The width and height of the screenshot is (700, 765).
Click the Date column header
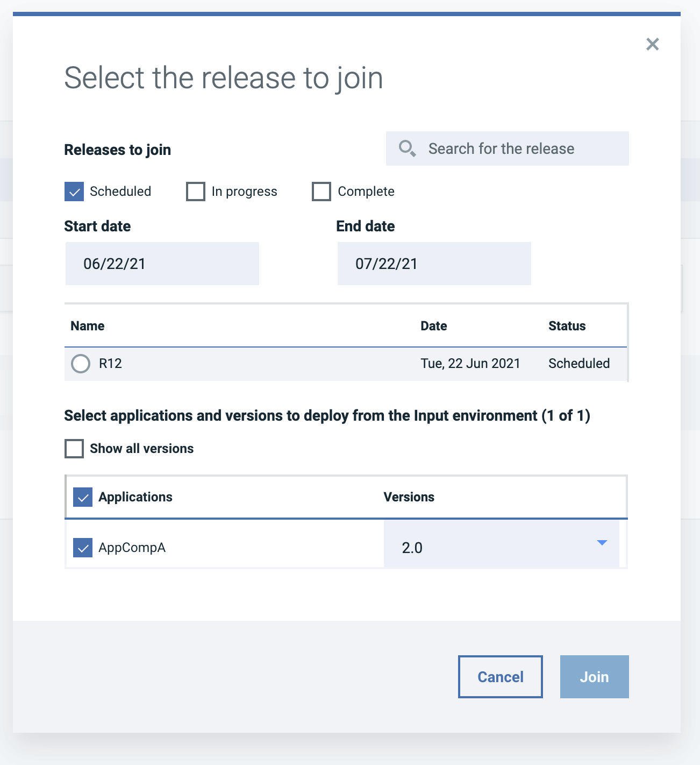pos(433,325)
